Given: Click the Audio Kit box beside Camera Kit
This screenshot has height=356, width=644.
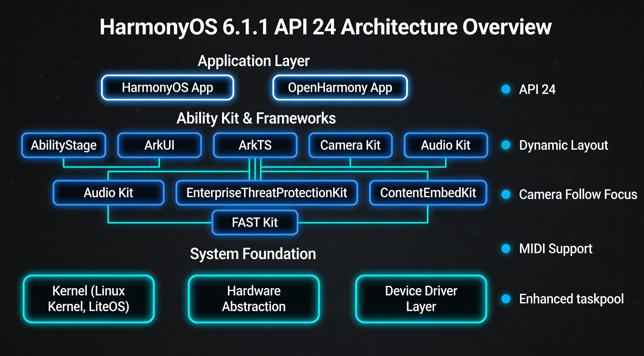Looking at the screenshot, I should click(446, 145).
